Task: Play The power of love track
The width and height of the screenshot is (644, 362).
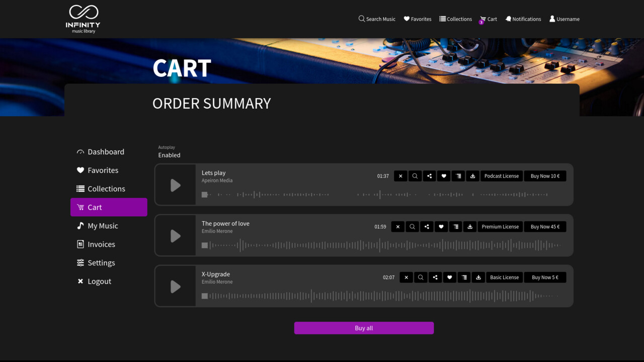Action: 175,236
